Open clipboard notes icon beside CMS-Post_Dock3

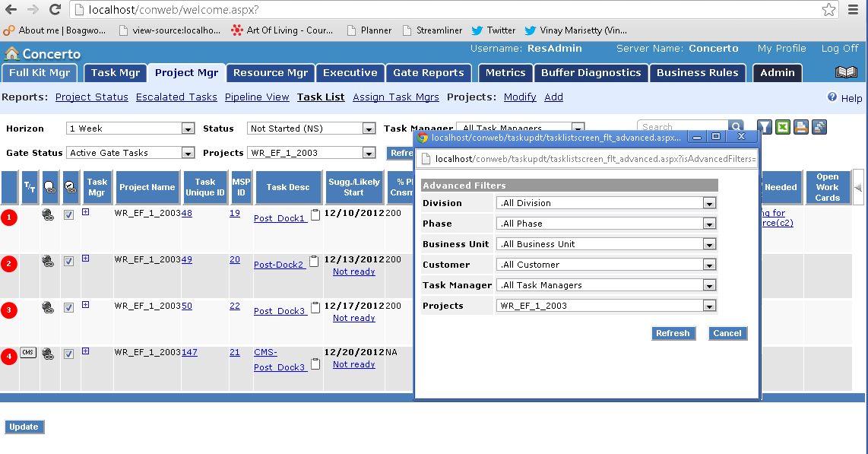click(315, 364)
